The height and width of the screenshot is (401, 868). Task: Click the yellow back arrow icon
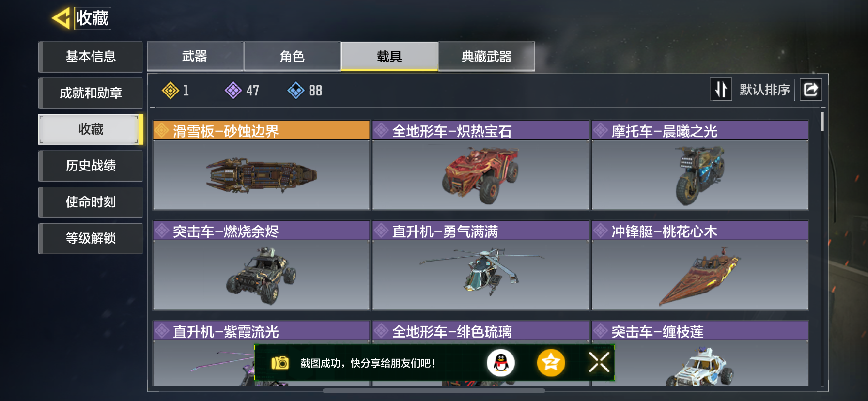[61, 18]
